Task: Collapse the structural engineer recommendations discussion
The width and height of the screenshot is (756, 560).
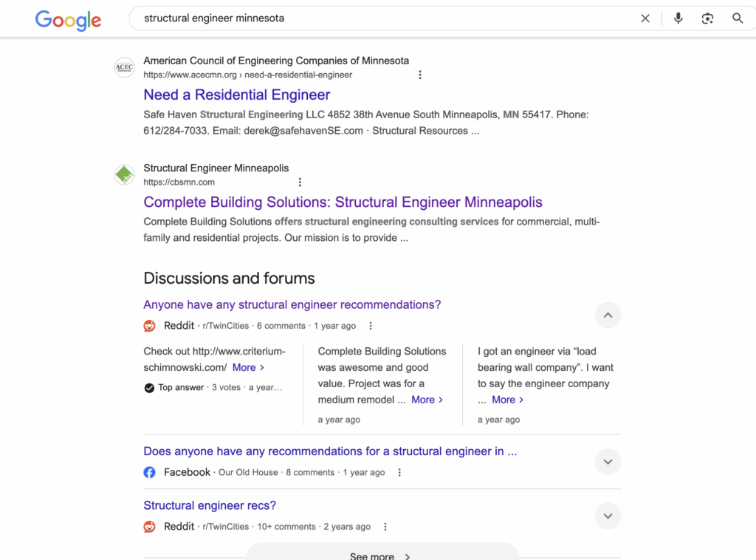Action: (x=608, y=315)
